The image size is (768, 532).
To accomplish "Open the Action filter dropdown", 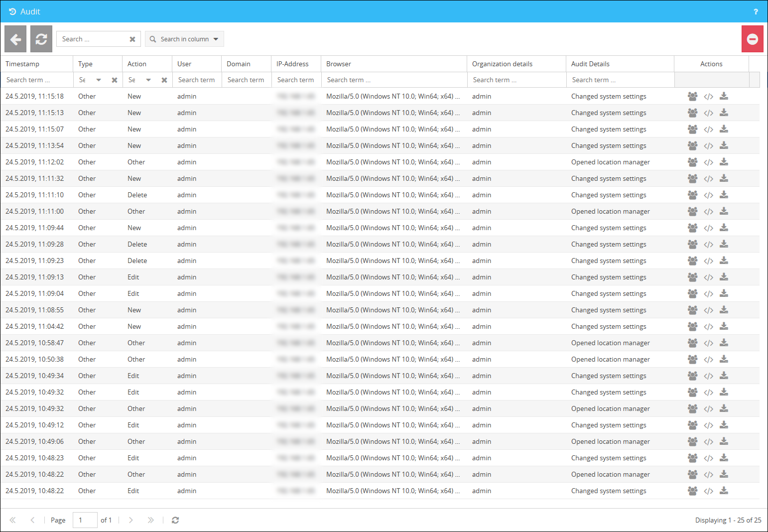I will 148,80.
